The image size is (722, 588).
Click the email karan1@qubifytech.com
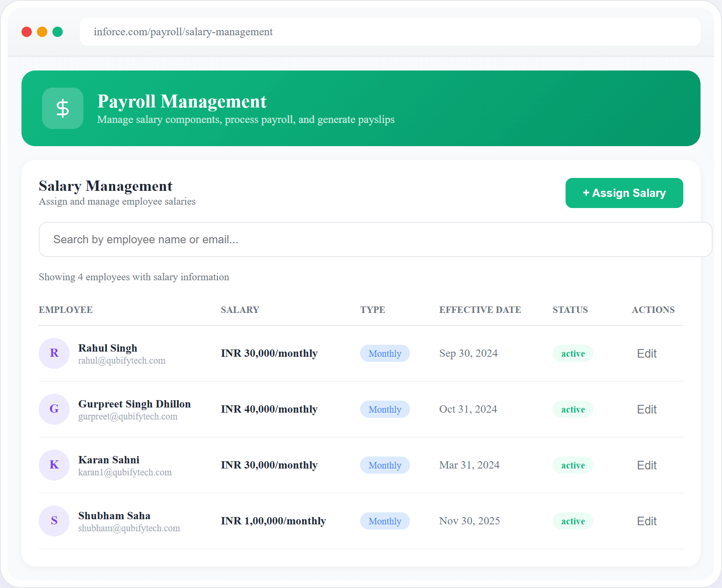pyautogui.click(x=125, y=472)
